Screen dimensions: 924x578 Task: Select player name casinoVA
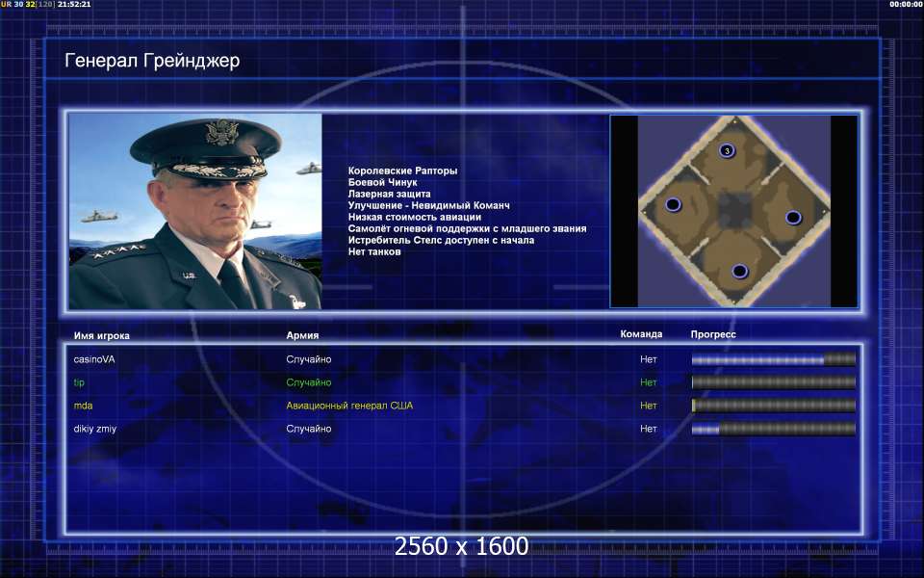94,359
